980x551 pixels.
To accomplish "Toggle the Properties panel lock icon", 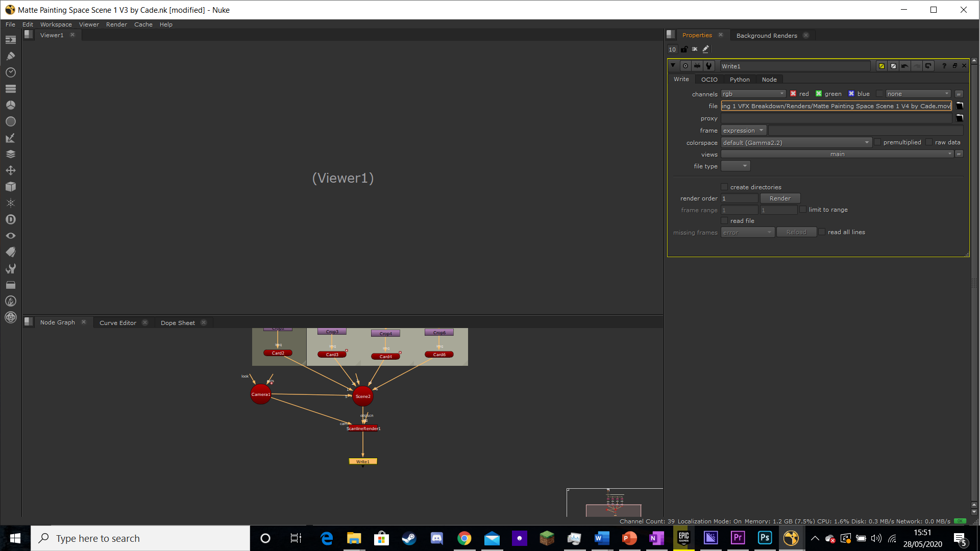I will click(x=684, y=49).
